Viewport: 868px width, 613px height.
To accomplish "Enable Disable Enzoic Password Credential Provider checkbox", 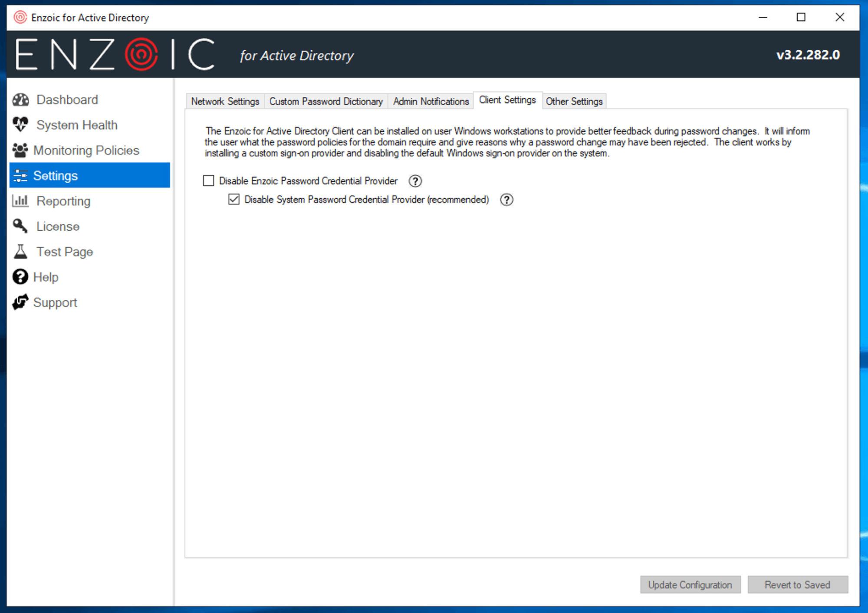I will pyautogui.click(x=209, y=180).
